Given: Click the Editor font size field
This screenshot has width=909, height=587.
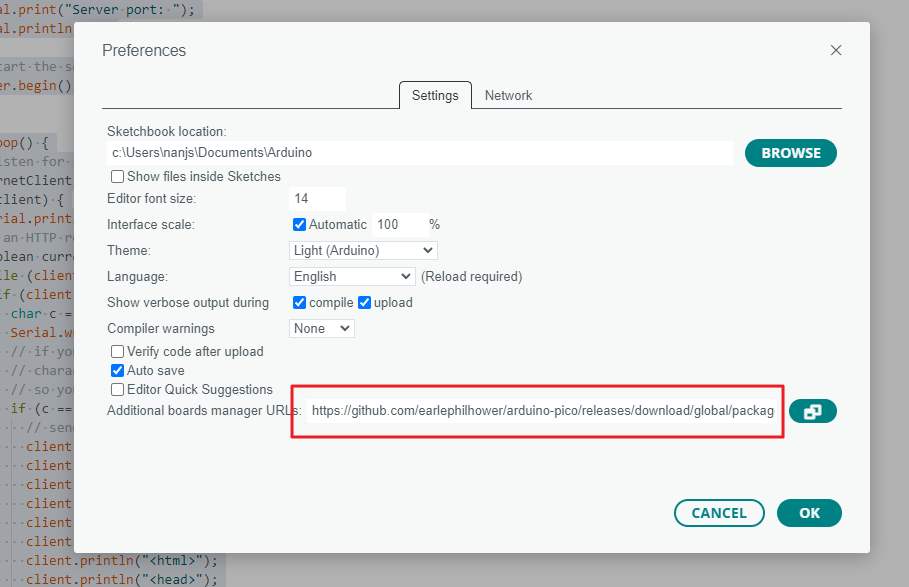Looking at the screenshot, I should 317,198.
